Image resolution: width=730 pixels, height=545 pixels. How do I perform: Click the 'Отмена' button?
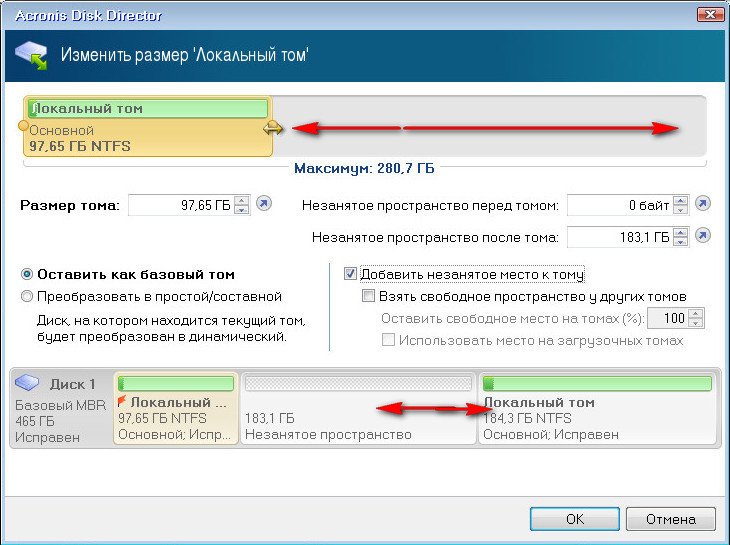click(670, 518)
